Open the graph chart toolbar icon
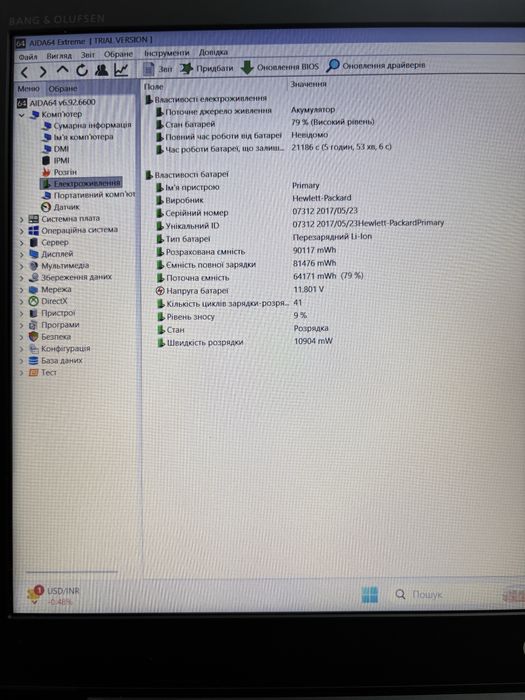The image size is (525, 700). (x=121, y=69)
